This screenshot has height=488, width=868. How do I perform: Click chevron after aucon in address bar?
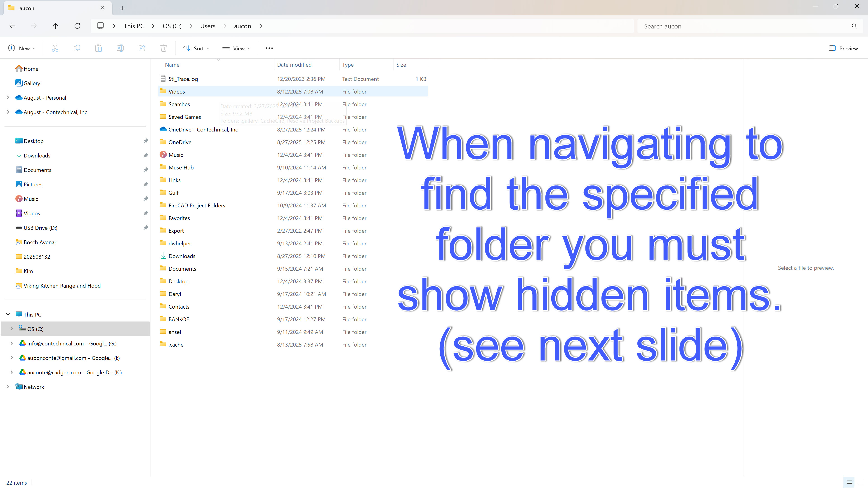coord(261,26)
